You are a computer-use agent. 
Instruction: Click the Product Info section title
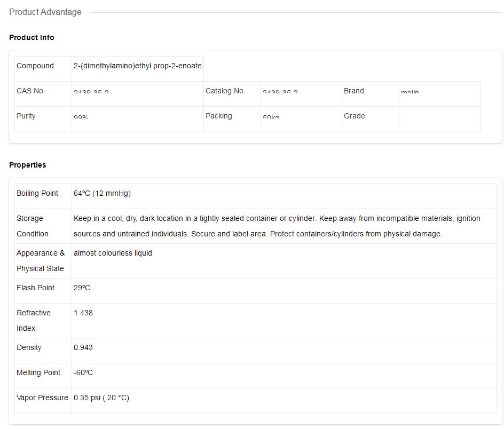coord(31,37)
